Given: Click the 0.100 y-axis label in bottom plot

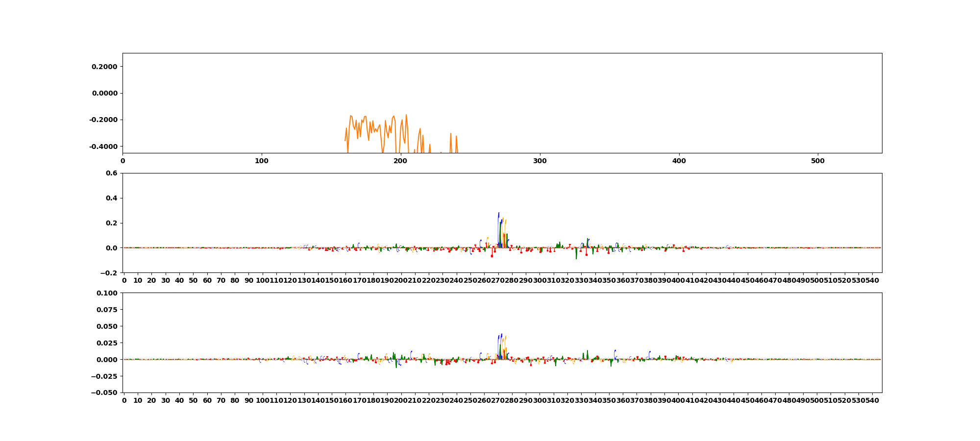Looking at the screenshot, I should click(107, 293).
